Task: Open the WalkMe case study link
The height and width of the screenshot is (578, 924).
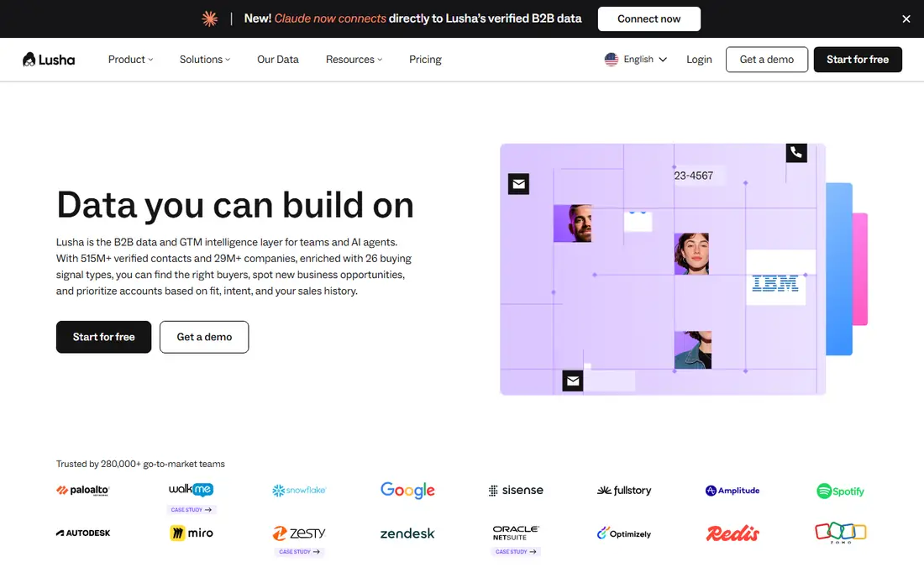Action: (x=191, y=510)
